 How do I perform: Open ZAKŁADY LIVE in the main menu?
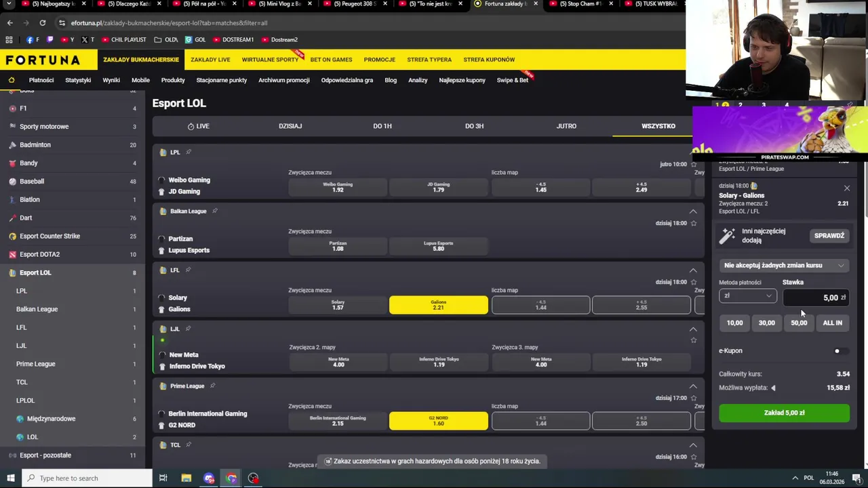210,60
